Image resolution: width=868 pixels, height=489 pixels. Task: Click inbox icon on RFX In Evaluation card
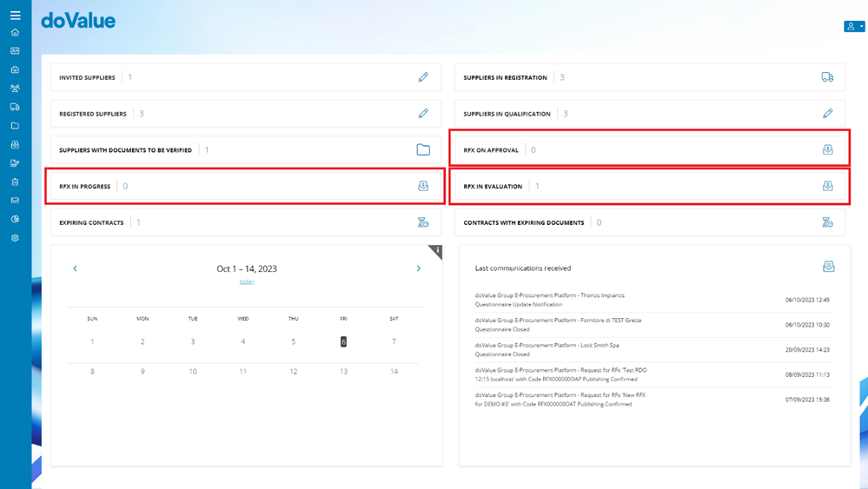(827, 186)
